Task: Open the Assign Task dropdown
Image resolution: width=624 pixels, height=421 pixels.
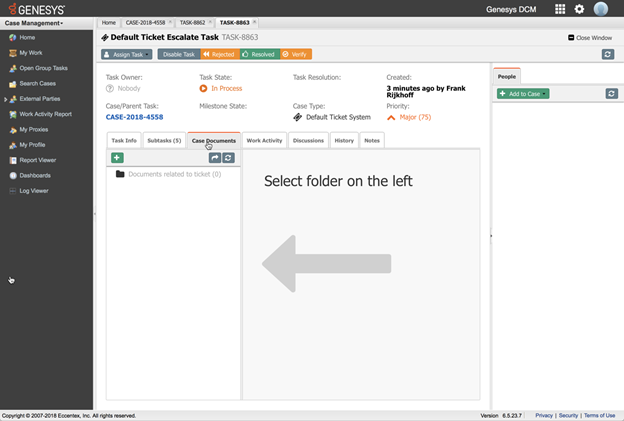Action: [x=127, y=55]
